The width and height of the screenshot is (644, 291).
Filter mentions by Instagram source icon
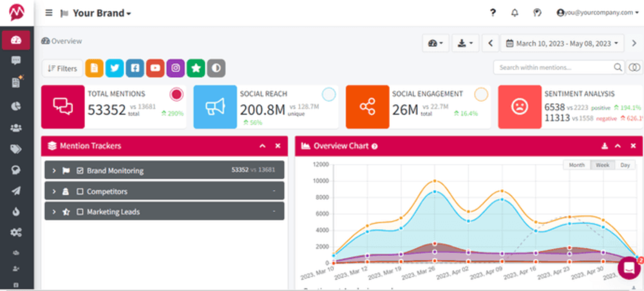(175, 68)
